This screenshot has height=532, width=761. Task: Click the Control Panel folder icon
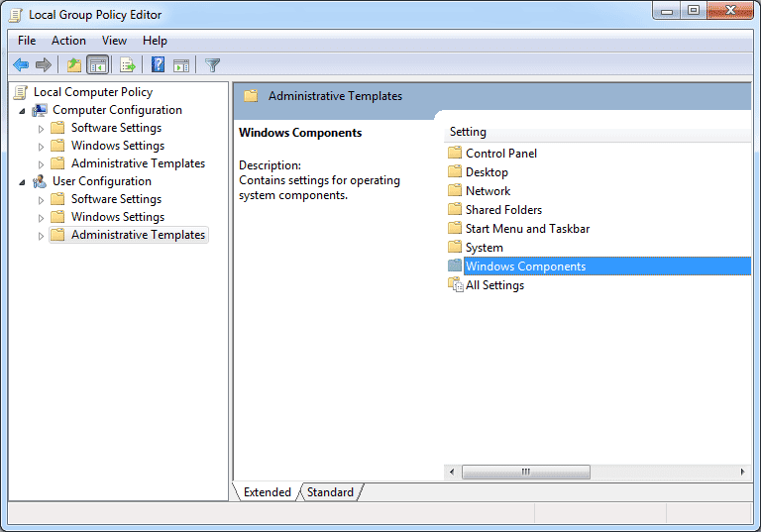click(455, 153)
